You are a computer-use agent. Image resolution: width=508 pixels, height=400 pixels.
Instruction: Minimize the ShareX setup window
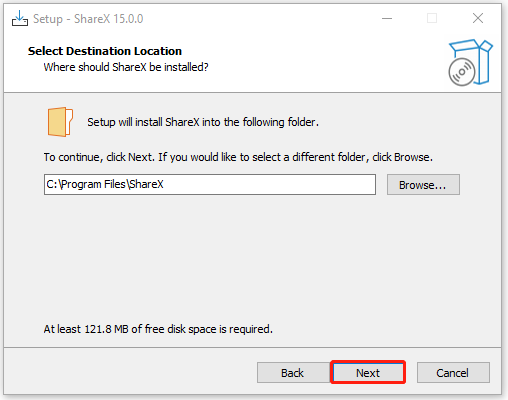tap(387, 18)
